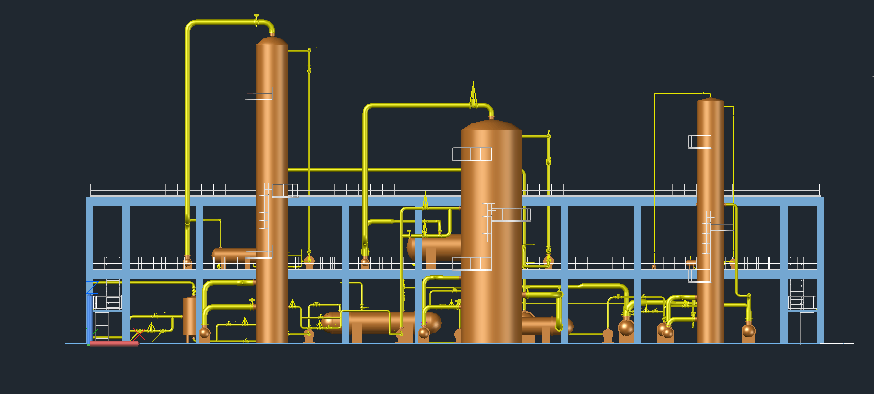Pick the small vertical copper tank at lower left
The width and height of the screenshot is (874, 394).
pyautogui.click(x=190, y=317)
